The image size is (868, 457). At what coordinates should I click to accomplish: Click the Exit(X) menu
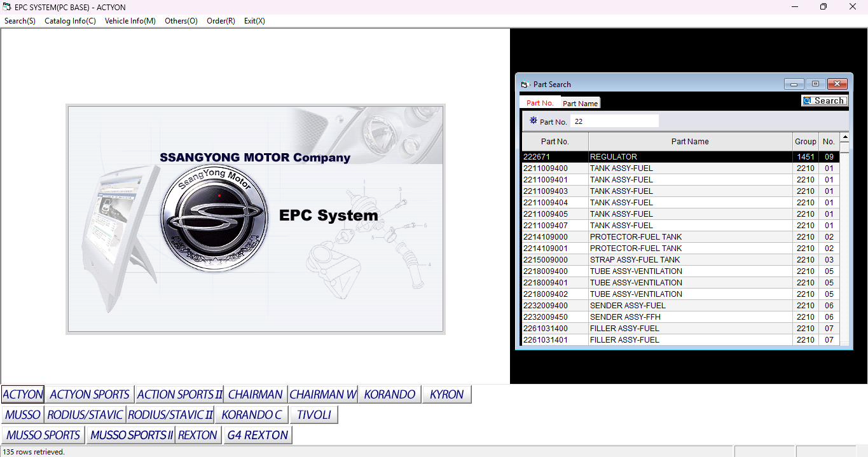[254, 21]
